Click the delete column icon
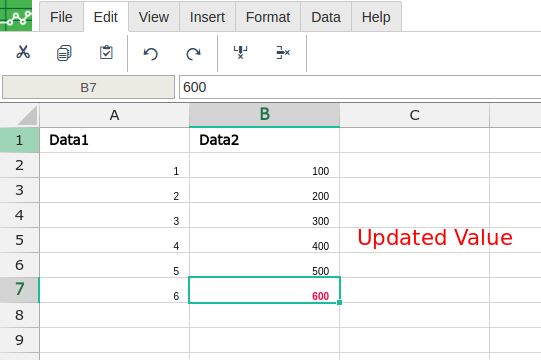541x360 pixels. (240, 52)
